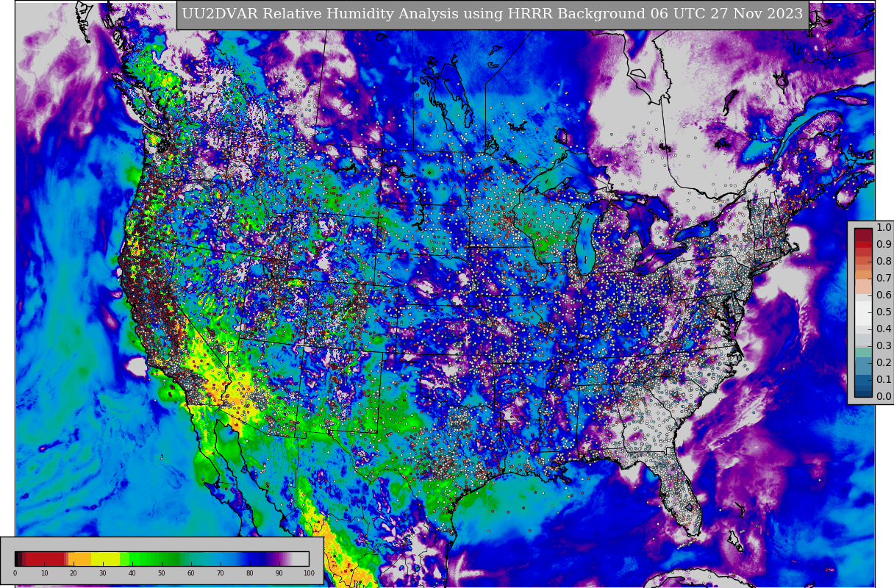Click the '0.5' label on vertical colorbar

[x=883, y=312]
